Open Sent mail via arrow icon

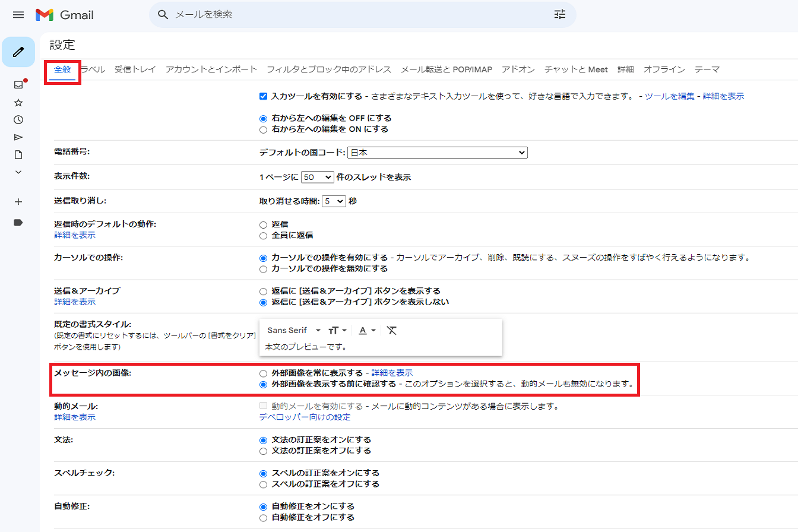click(18, 137)
